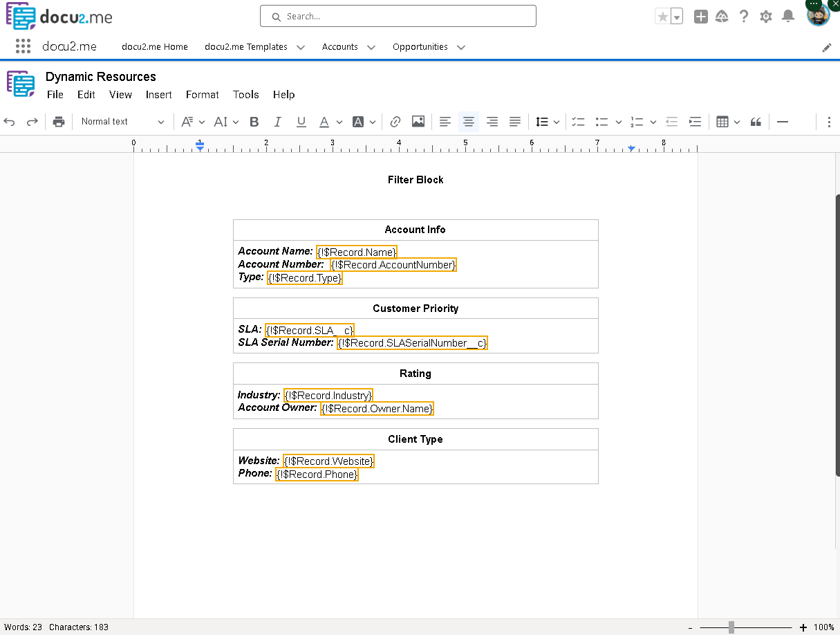The width and height of the screenshot is (840, 635).
Task: Decrease the indent
Action: 672,122
